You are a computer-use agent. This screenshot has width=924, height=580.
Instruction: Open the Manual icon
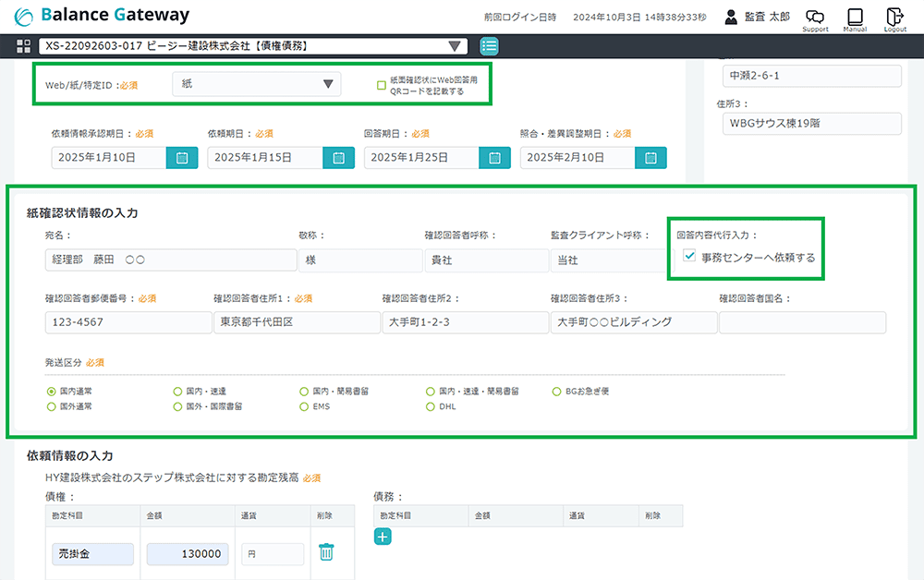[x=855, y=18]
